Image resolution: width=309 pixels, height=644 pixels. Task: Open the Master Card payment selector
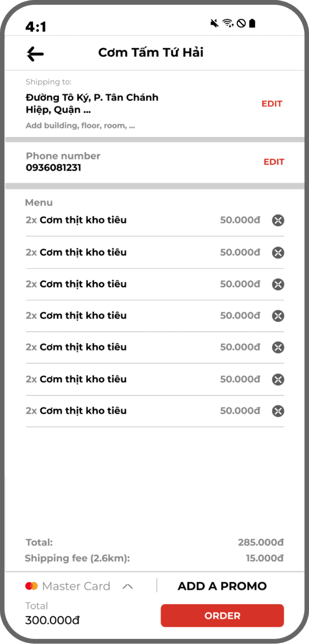(x=76, y=586)
